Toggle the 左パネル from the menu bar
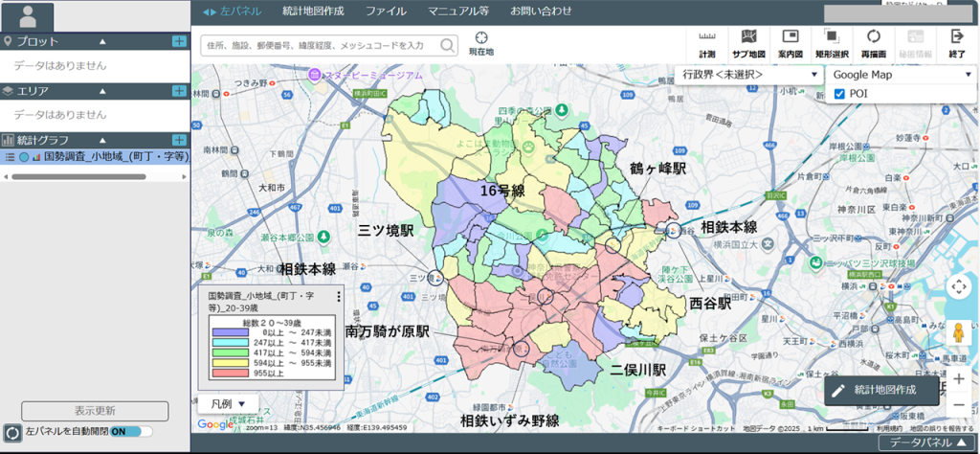Screen dimensions: 980x454 point(232,11)
